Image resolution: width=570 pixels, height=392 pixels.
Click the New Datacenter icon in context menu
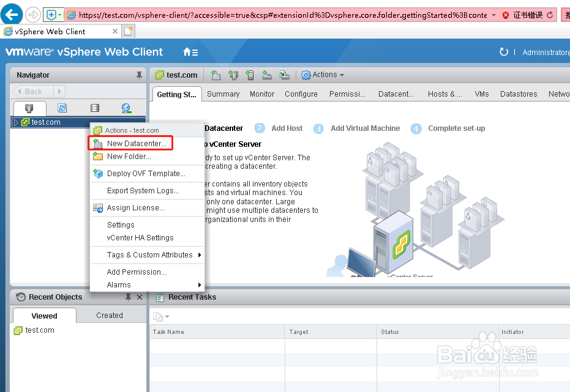pyautogui.click(x=98, y=144)
